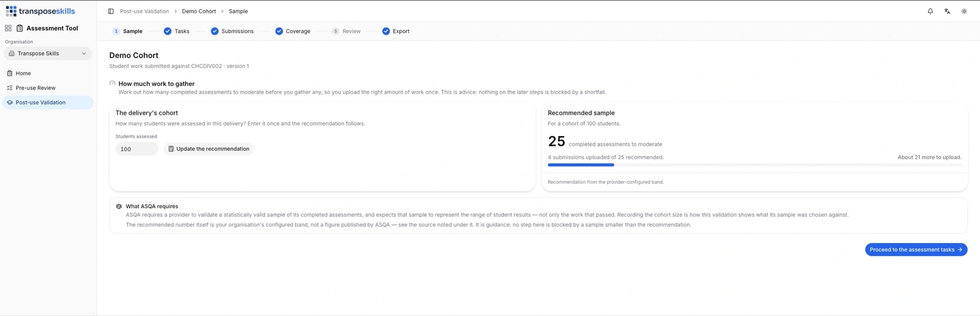The image size is (980, 316).
Task: Go to the Sample step
Action: (x=127, y=31)
